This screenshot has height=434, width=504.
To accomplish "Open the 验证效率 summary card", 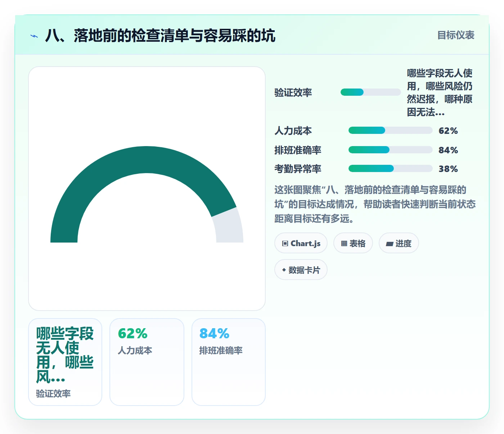I will pyautogui.click(x=65, y=362).
